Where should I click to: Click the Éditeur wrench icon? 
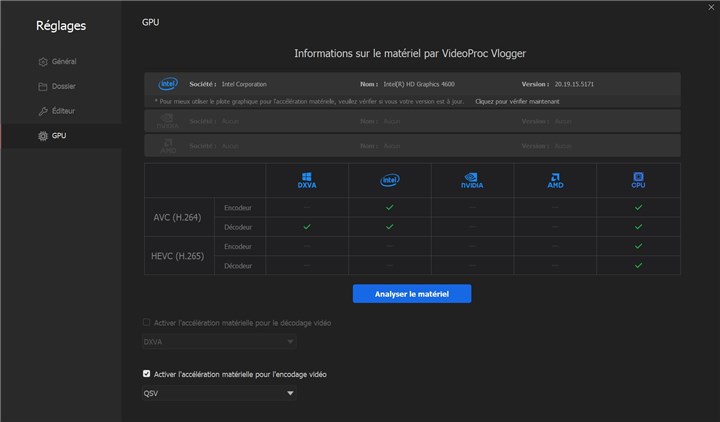point(43,111)
